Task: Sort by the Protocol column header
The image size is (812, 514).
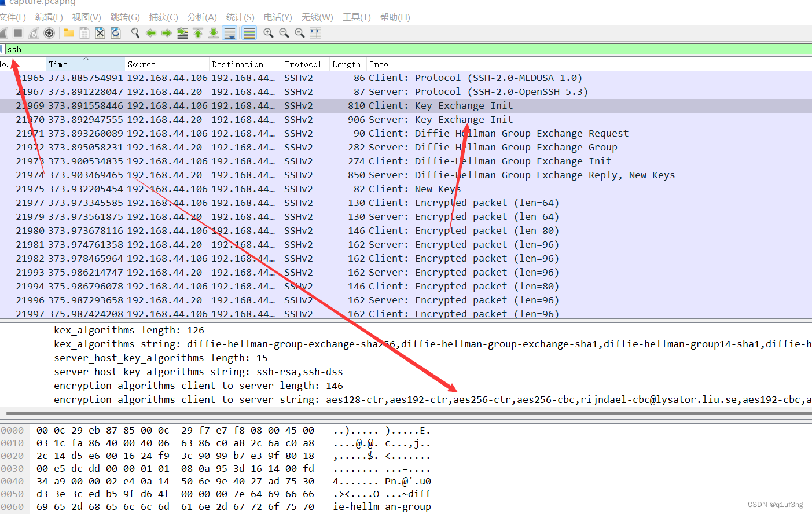Action: tap(305, 64)
